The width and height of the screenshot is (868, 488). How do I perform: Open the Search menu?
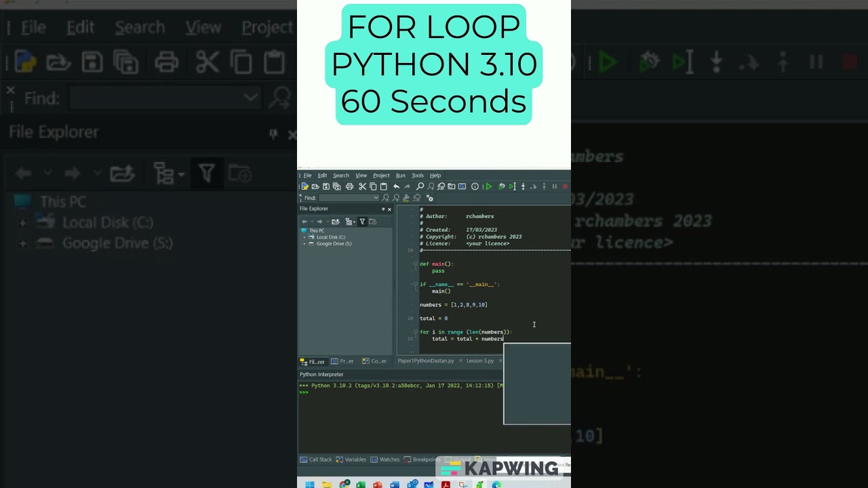tap(341, 176)
